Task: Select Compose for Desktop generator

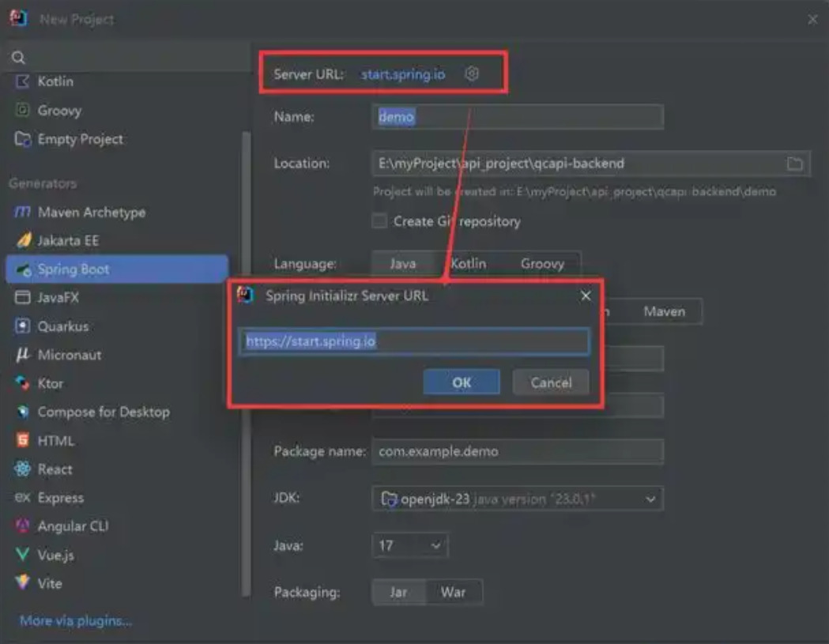Action: click(118, 412)
